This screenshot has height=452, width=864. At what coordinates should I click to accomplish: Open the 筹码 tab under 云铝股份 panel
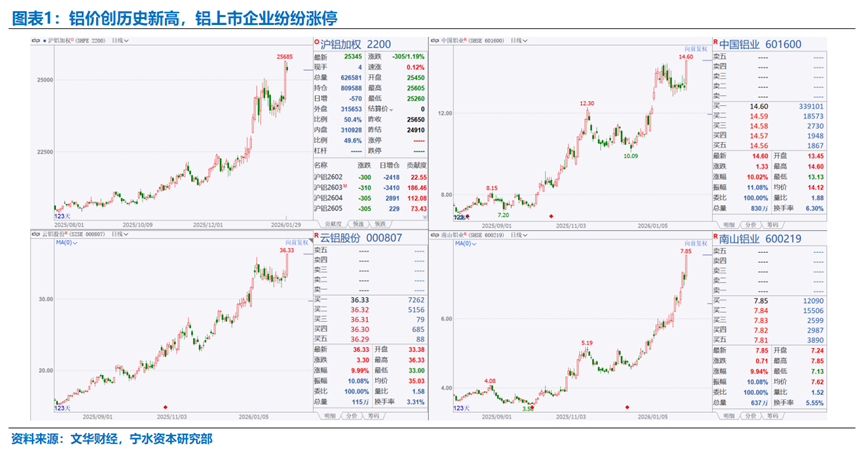coord(374,416)
